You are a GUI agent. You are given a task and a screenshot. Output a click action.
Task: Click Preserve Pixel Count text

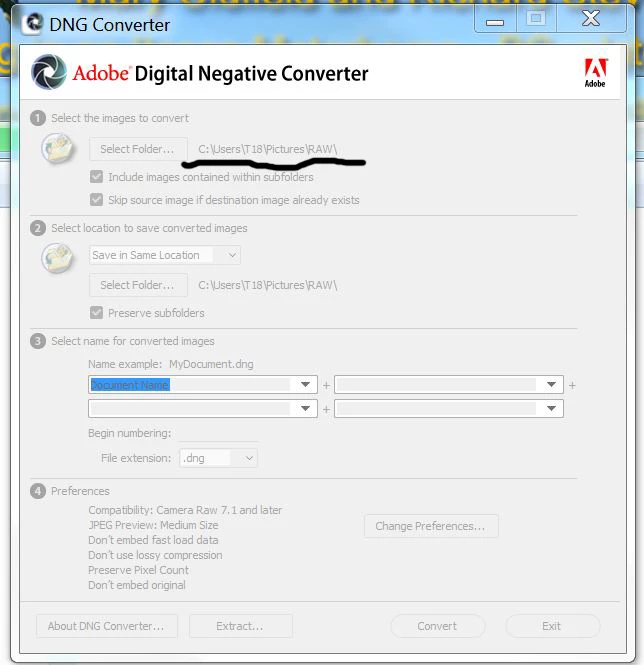click(138, 570)
